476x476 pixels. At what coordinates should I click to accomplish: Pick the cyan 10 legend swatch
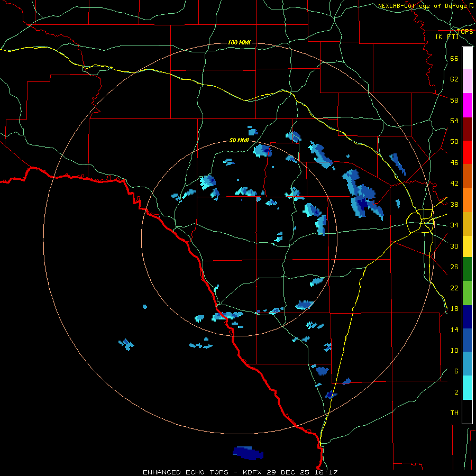467,388
